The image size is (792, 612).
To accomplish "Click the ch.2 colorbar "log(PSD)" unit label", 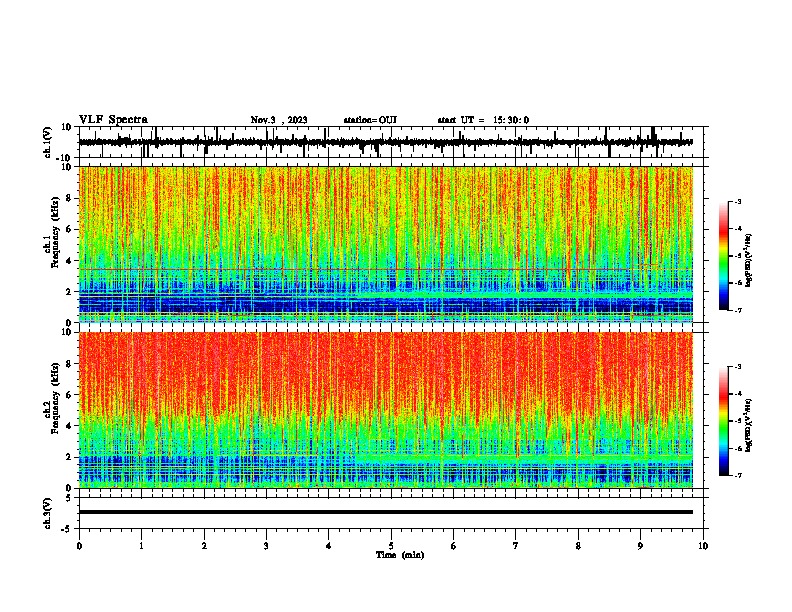I will coord(749,425).
